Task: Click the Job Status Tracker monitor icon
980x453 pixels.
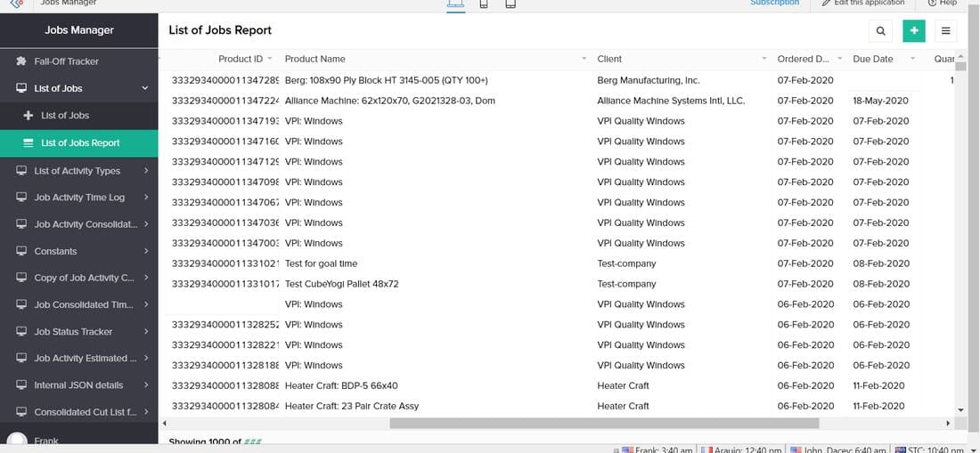Action: pyautogui.click(x=21, y=331)
